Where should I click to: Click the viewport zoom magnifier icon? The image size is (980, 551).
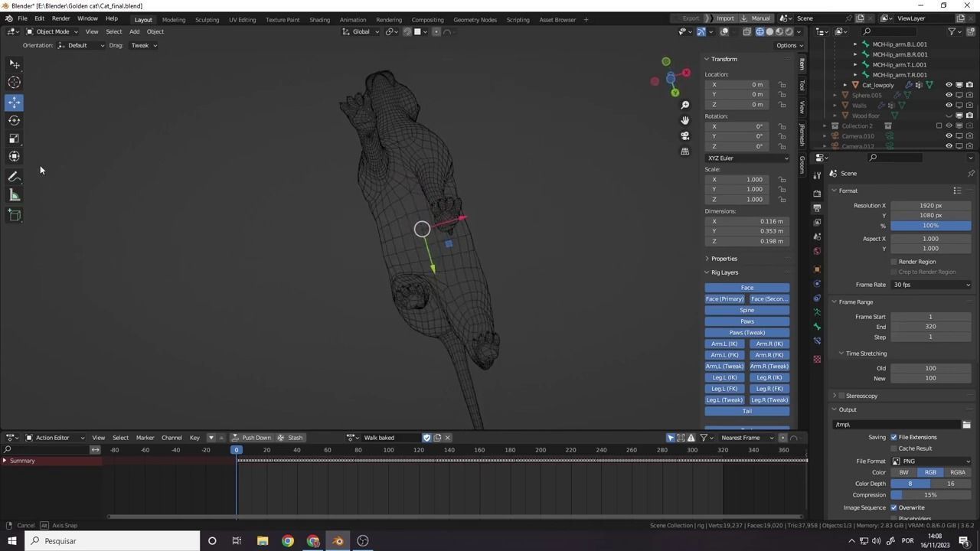click(685, 105)
